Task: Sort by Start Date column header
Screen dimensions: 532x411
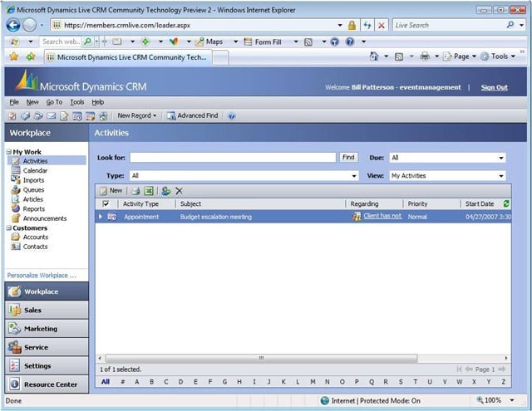Action: tap(480, 203)
